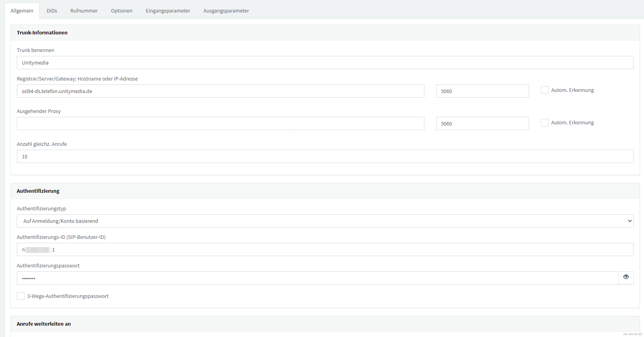Screen dimensions: 644x337
Task: Click the Registrar port field showing 5060
Action: tap(482, 91)
